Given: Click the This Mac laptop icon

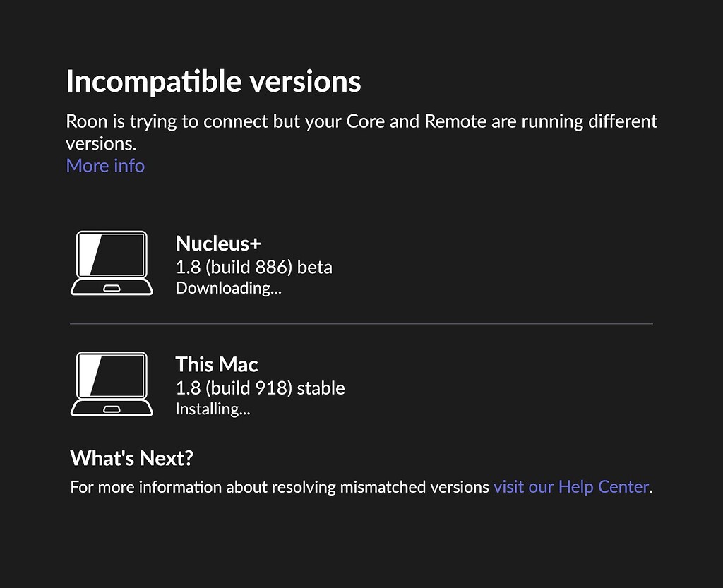Looking at the screenshot, I should click(111, 383).
